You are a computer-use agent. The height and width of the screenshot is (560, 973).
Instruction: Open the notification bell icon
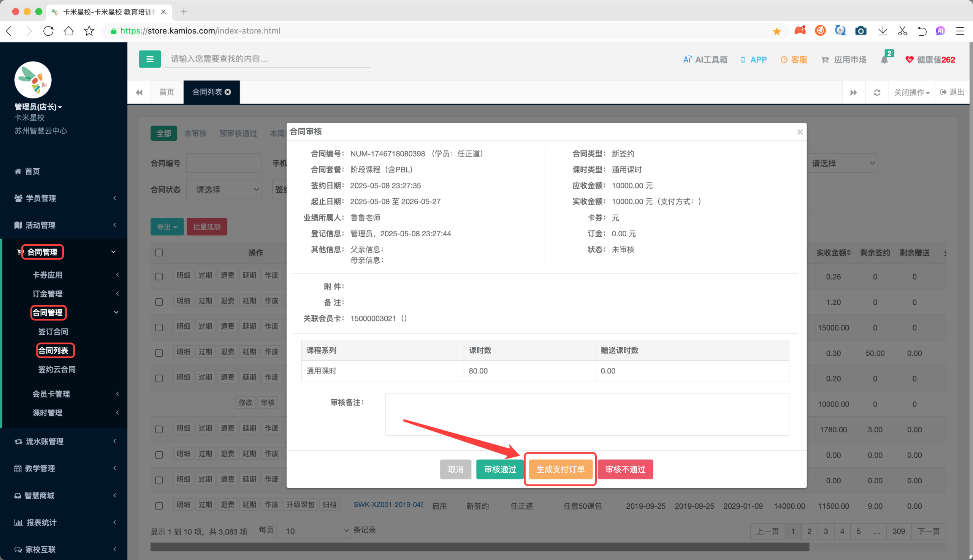pos(884,60)
